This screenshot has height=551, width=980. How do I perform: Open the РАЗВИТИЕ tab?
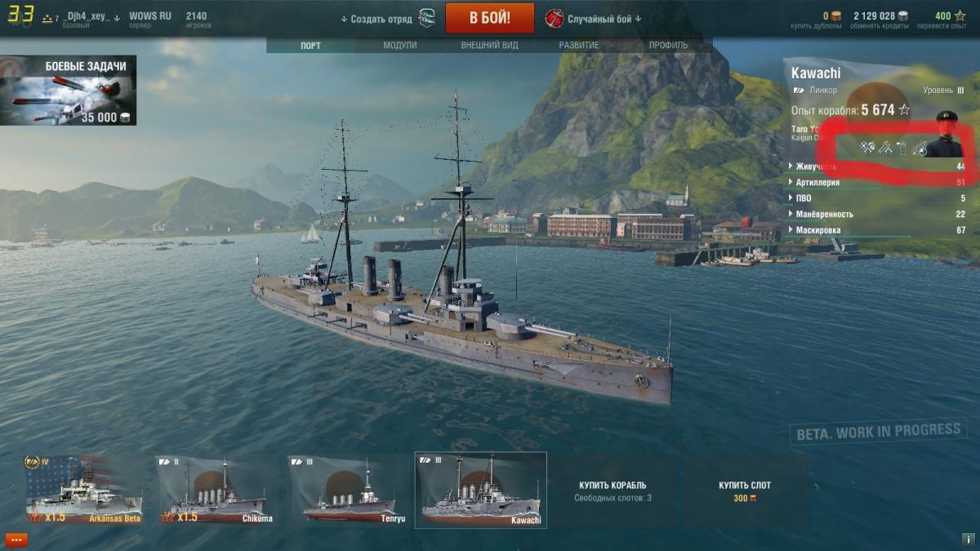click(x=579, y=46)
